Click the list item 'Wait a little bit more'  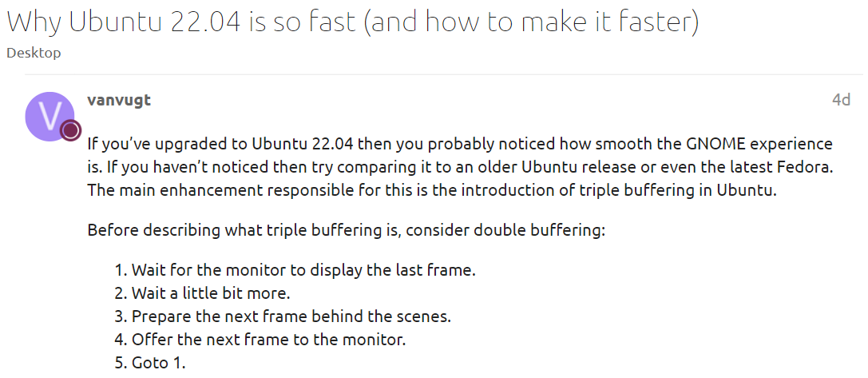click(x=203, y=292)
